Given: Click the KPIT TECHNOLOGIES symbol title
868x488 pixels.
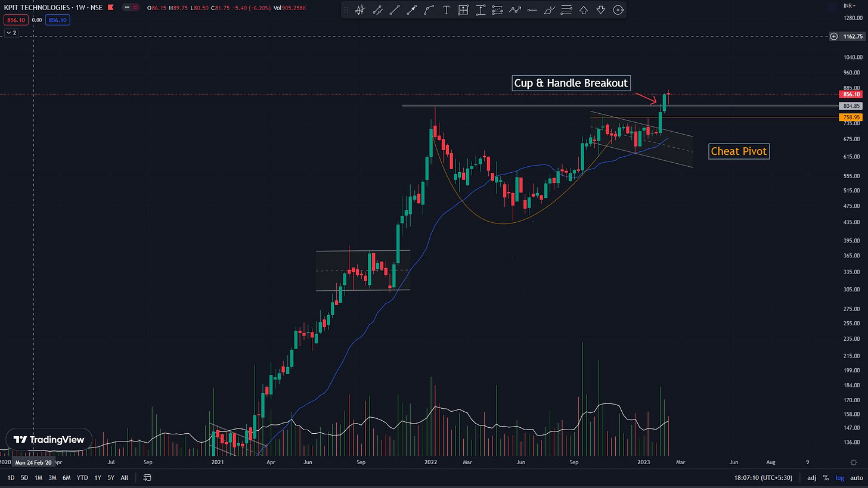Looking at the screenshot, I should point(36,7).
